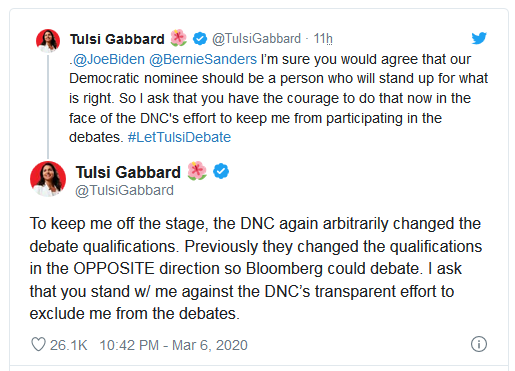The height and width of the screenshot is (371, 515).
Task: Click the verified badge next to main Tulsi Gabbard name
Action: (221, 171)
